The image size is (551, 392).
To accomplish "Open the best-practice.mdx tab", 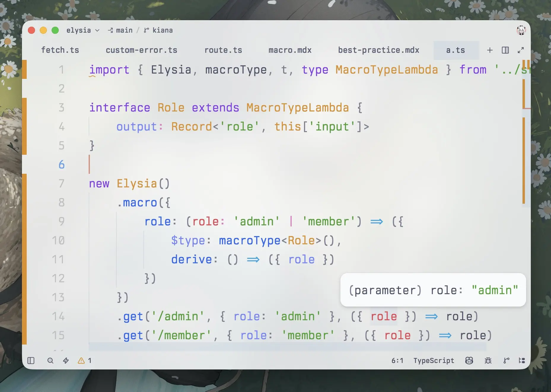I will pyautogui.click(x=379, y=50).
